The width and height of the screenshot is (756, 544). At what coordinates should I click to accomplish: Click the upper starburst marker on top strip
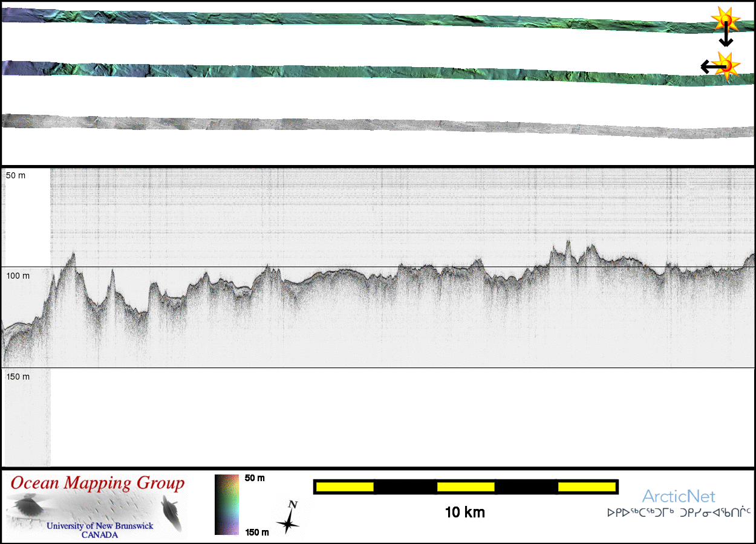725,20
